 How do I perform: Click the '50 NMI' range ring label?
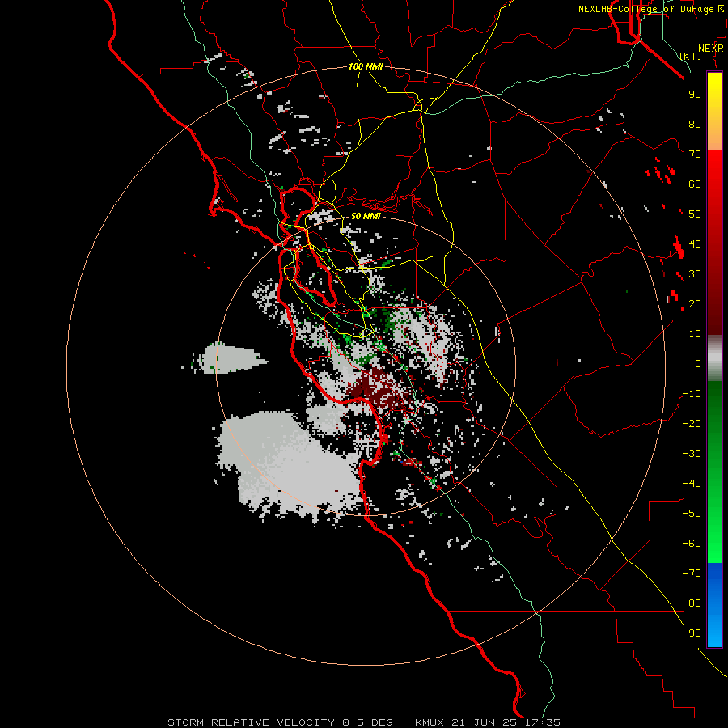(366, 216)
